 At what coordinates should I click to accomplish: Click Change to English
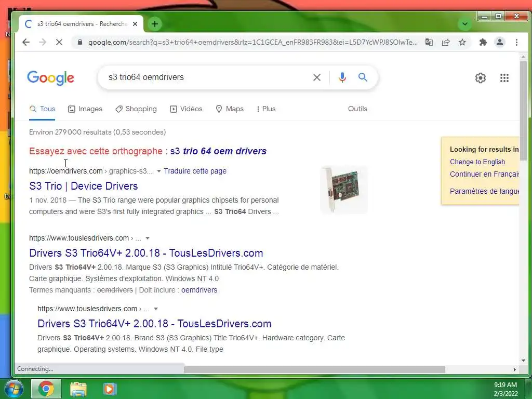(x=477, y=162)
